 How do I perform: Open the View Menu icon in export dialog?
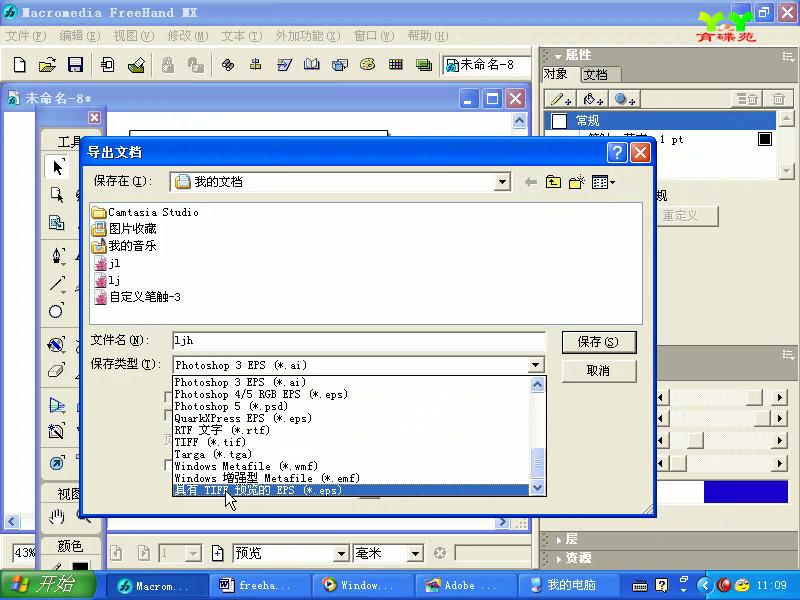603,182
